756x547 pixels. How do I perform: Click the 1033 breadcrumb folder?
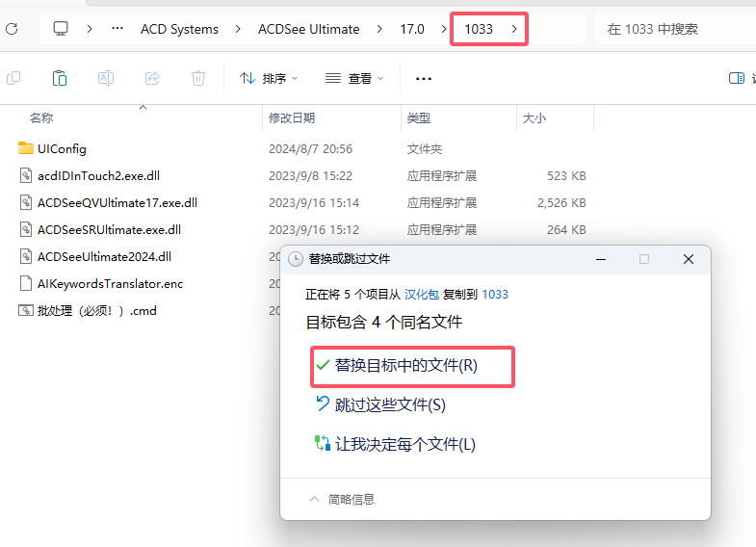point(479,30)
